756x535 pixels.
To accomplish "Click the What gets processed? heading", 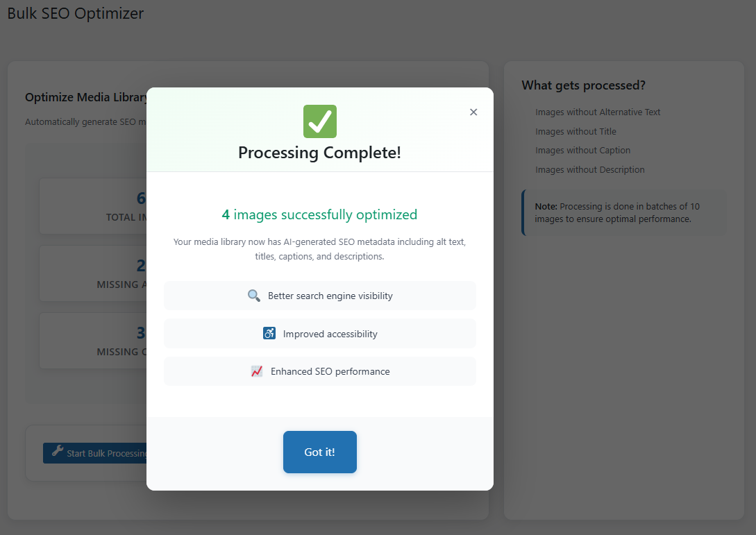I will [x=583, y=85].
